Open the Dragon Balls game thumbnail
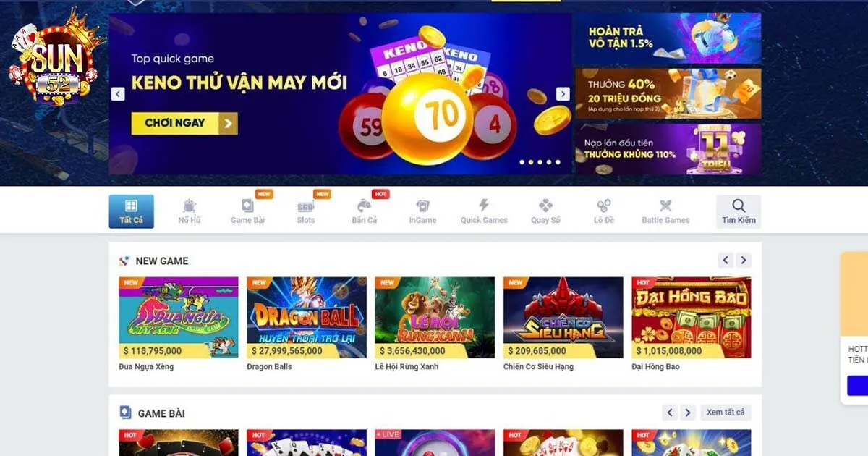Viewport: 868px width, 456px height. 307,318
